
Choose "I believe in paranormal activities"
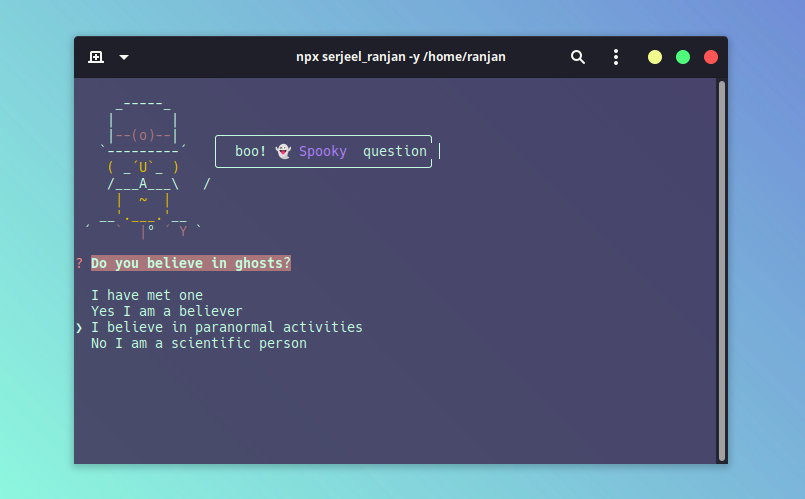(x=226, y=327)
